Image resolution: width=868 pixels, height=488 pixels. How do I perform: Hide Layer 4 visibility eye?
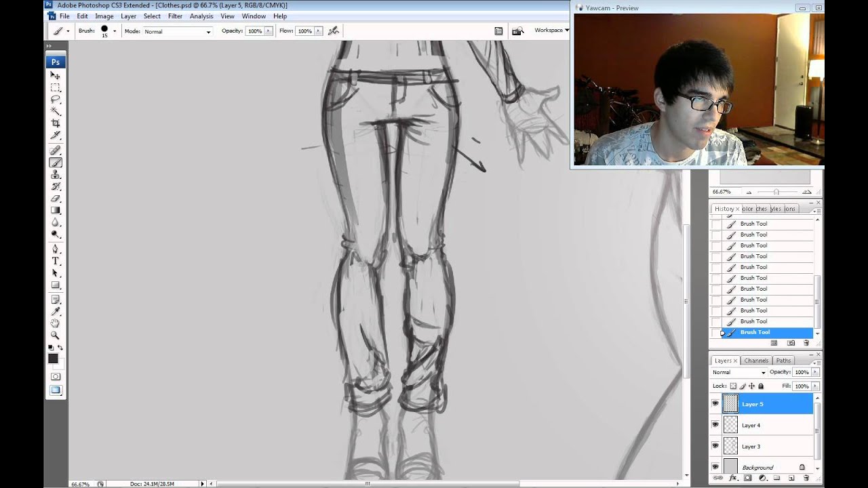point(715,425)
